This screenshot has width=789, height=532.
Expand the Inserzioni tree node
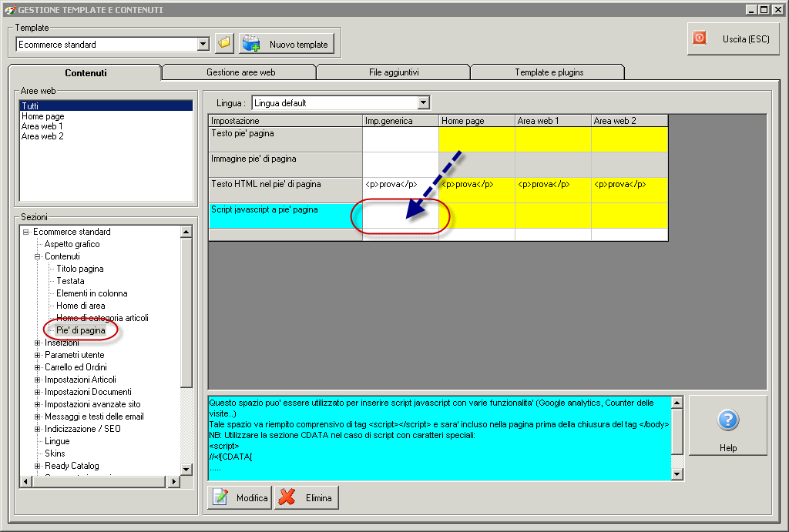click(x=37, y=343)
